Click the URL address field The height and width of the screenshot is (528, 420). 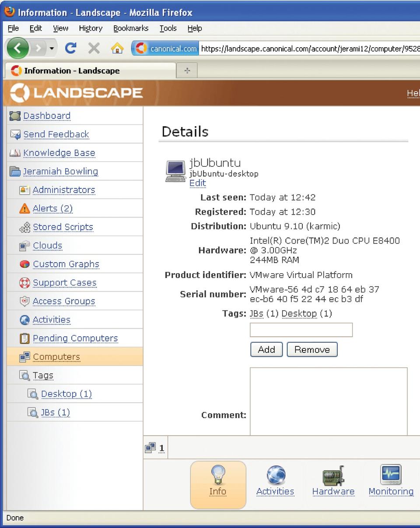[310, 49]
